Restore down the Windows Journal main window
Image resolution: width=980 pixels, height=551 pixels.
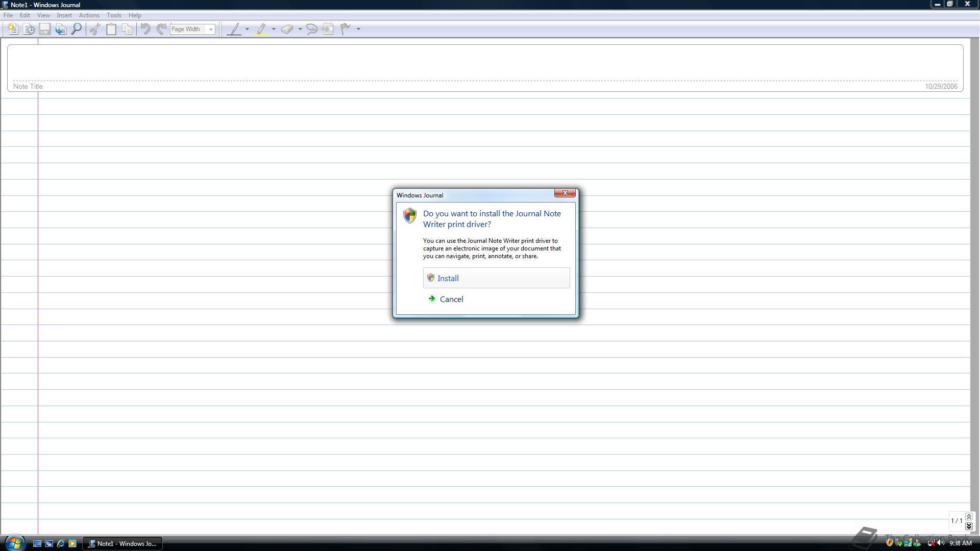950,4
